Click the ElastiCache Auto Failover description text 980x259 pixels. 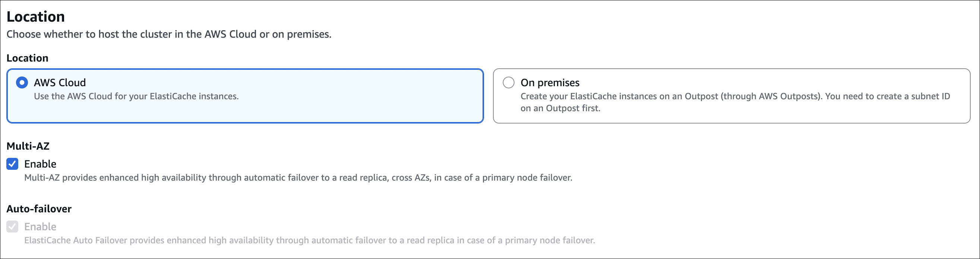[310, 241]
